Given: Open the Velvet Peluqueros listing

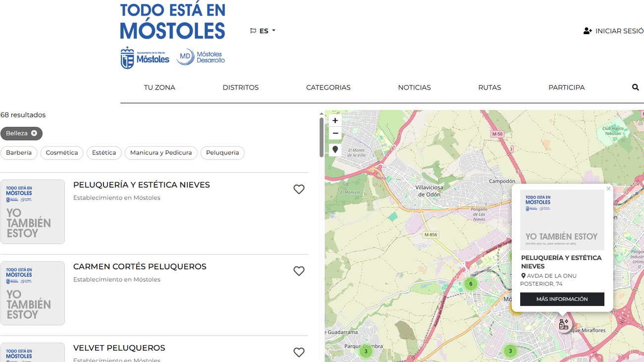Looking at the screenshot, I should tap(119, 348).
